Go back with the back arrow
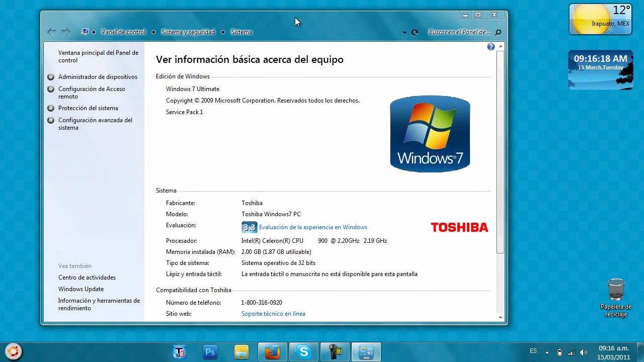 (51, 32)
